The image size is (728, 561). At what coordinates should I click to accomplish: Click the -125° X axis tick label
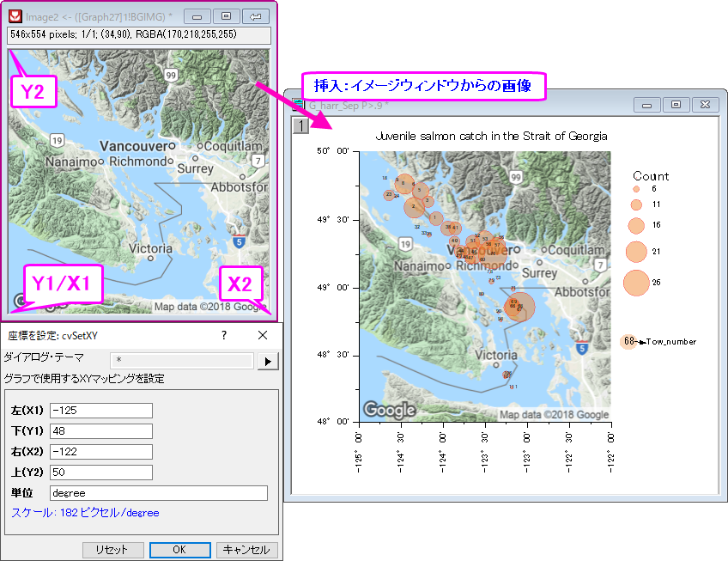[359, 453]
